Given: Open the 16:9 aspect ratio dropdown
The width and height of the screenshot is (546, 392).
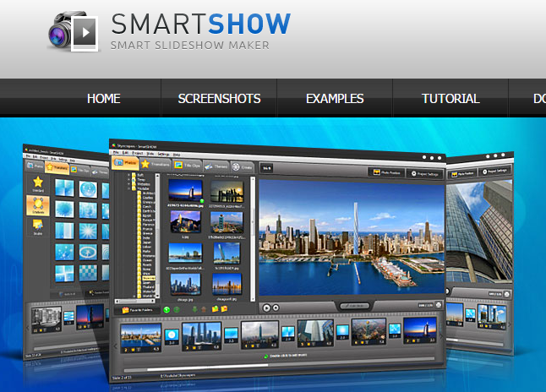Looking at the screenshot, I should point(267,168).
